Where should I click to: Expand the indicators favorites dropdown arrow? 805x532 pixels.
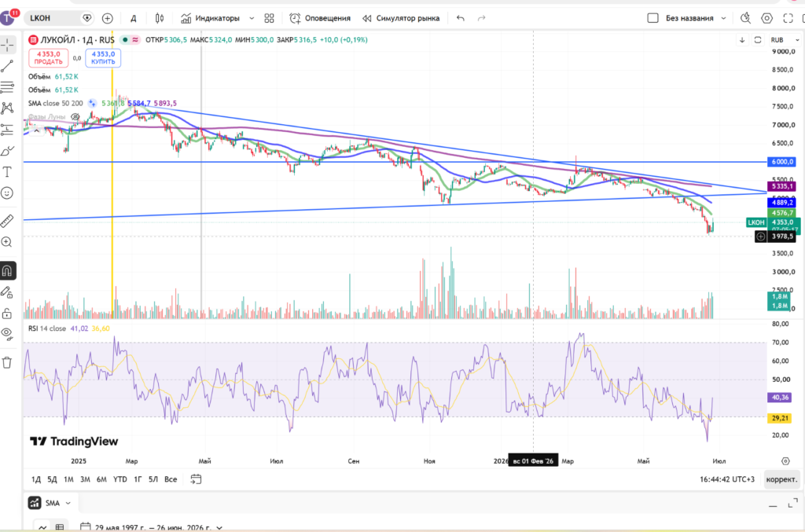252,19
